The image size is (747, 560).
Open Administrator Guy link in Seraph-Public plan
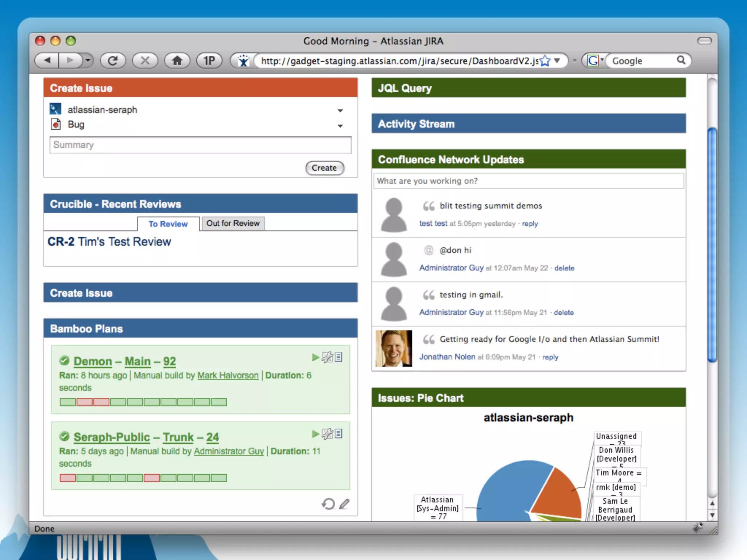click(229, 451)
